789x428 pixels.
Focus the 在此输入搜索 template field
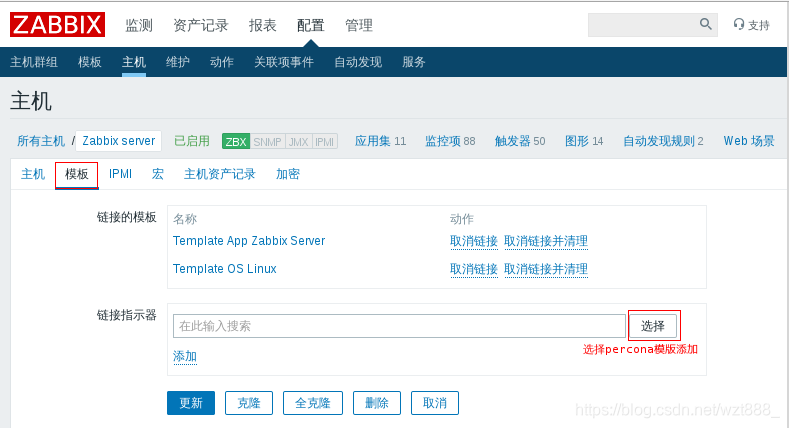click(400, 326)
